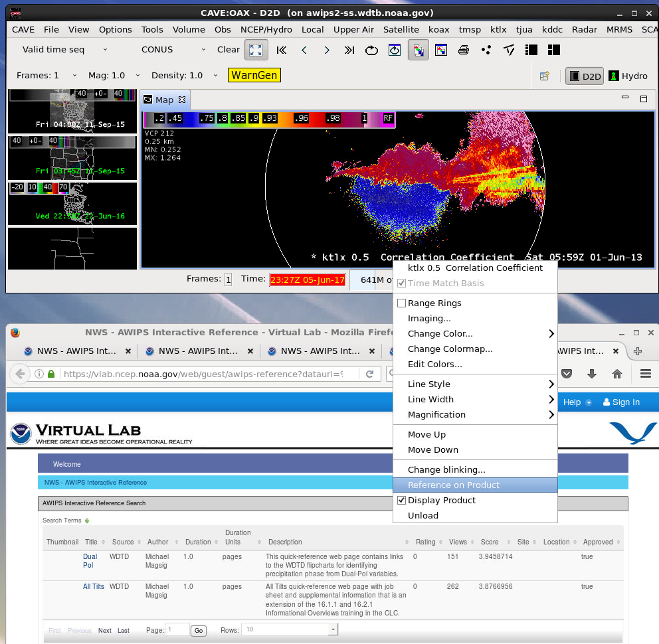659x644 pixels.
Task: Expand the Line Width submenu
Action: tap(475, 399)
